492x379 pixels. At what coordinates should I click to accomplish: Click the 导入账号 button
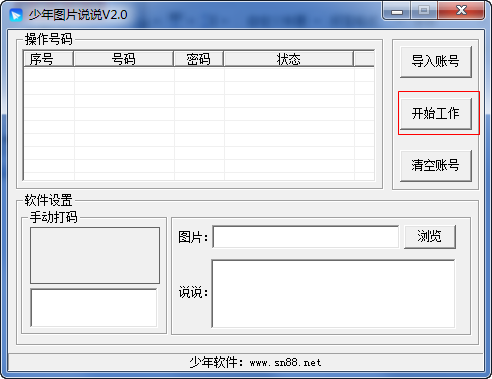(x=436, y=62)
